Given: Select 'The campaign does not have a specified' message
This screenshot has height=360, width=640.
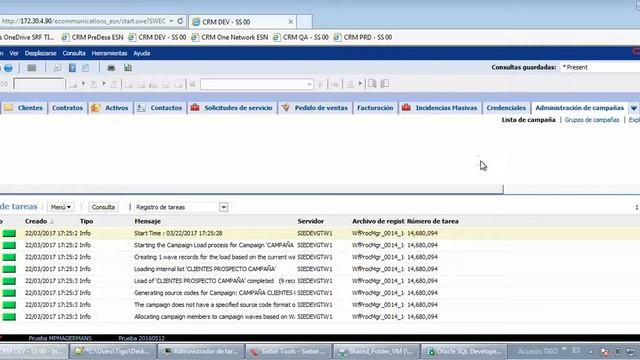Looking at the screenshot, I should click(215, 305).
